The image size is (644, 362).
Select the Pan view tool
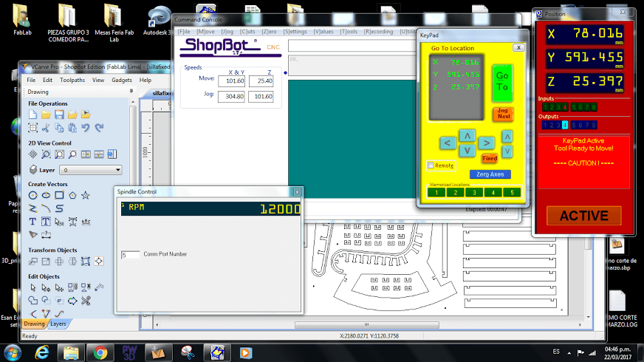tap(32, 154)
